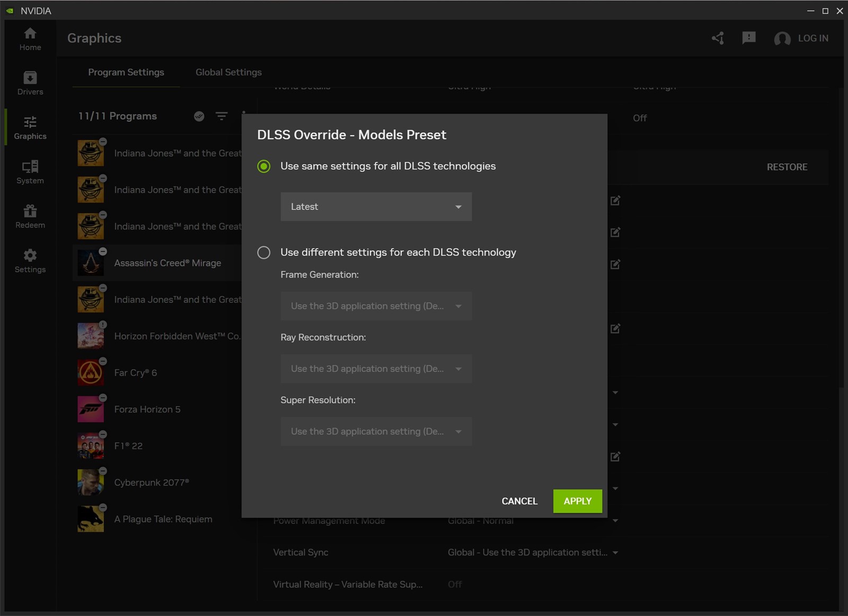Click the LOG IN link
Viewport: 848px width, 616px height.
tap(813, 38)
